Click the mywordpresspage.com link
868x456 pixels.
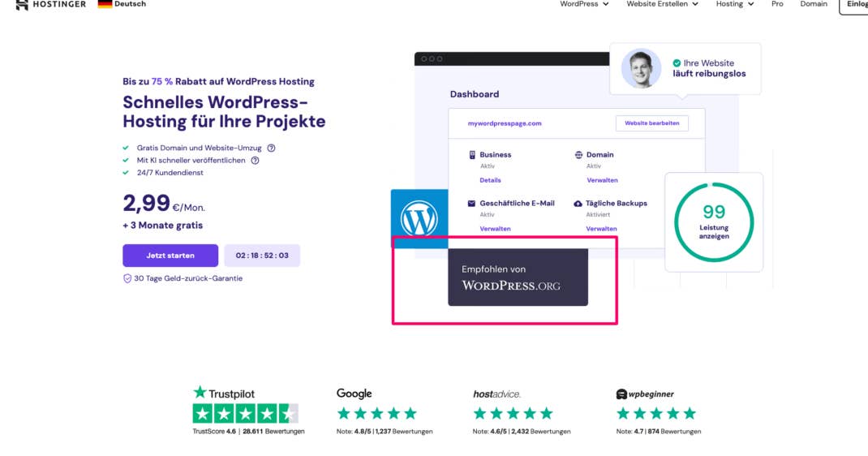pos(505,123)
